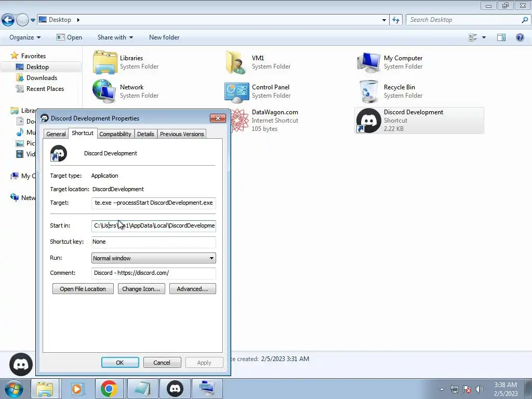Image resolution: width=532 pixels, height=399 pixels.
Task: Click the Shortcut key field
Action: [154, 242]
